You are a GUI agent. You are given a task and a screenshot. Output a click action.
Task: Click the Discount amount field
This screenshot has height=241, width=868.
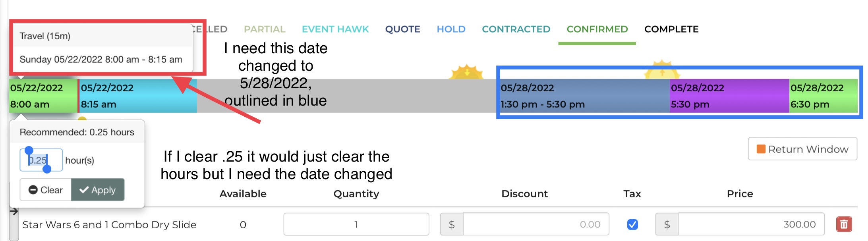click(x=535, y=224)
